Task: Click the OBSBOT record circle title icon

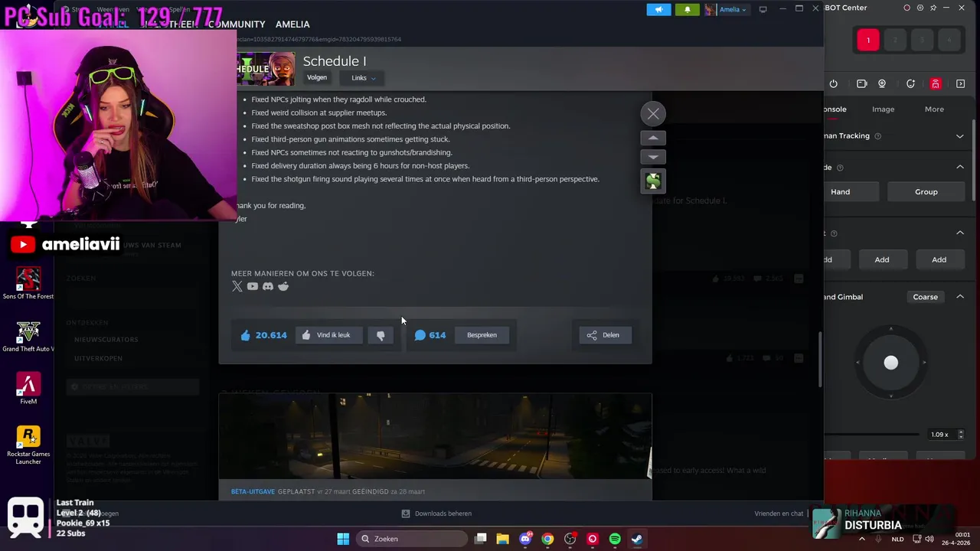Action: tap(906, 8)
